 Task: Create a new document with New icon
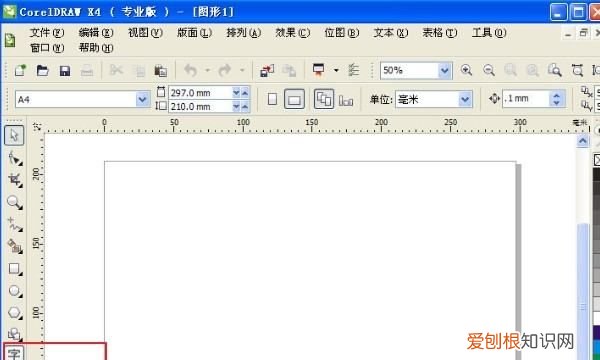tap(20, 70)
